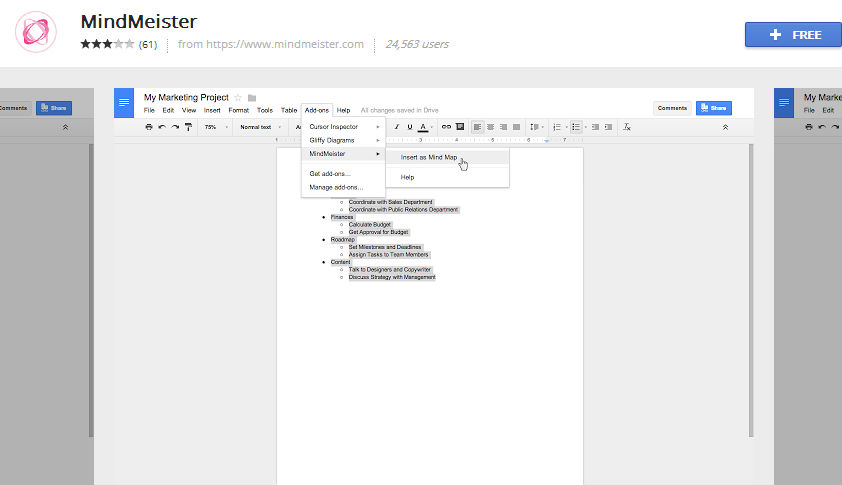Collapse toolbar chevron in left preview screenshot

click(x=66, y=127)
